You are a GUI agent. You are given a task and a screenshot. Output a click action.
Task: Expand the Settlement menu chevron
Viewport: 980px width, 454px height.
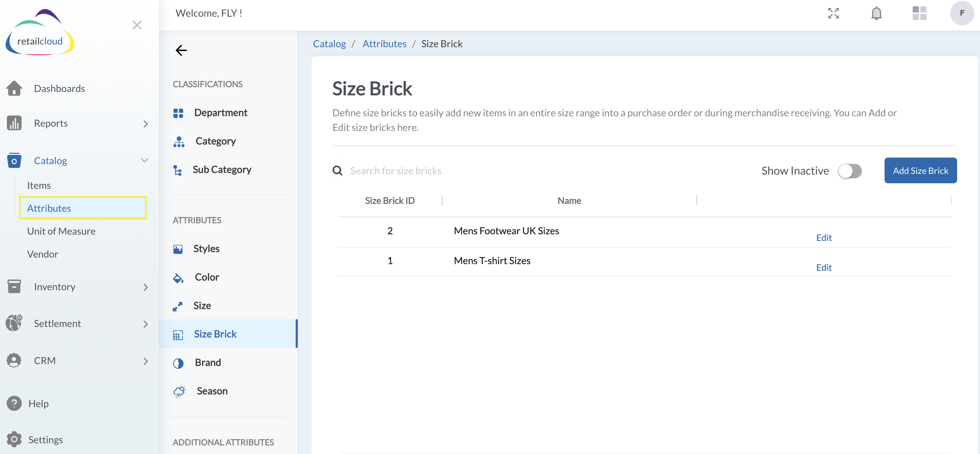[x=145, y=324]
